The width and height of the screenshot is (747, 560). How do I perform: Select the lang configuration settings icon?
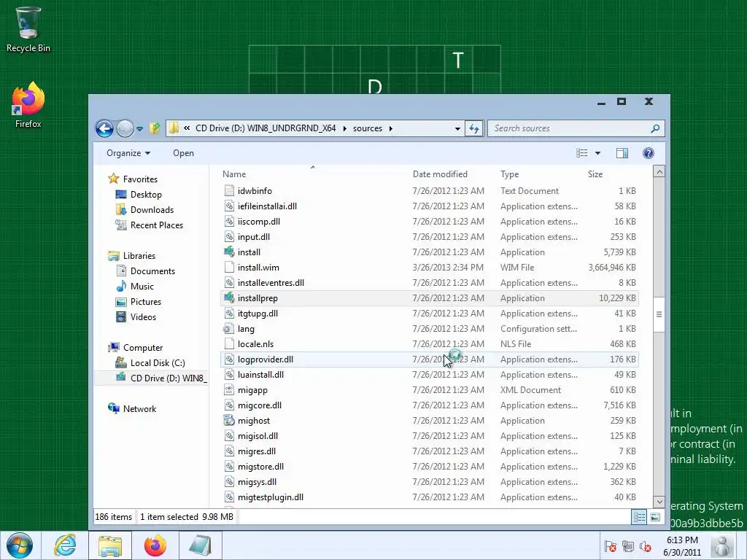(x=229, y=329)
